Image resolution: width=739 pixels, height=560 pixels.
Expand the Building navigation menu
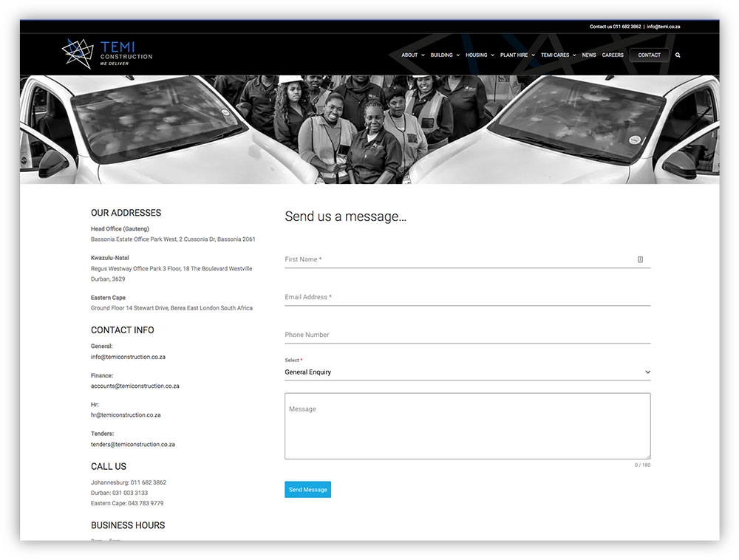point(444,55)
